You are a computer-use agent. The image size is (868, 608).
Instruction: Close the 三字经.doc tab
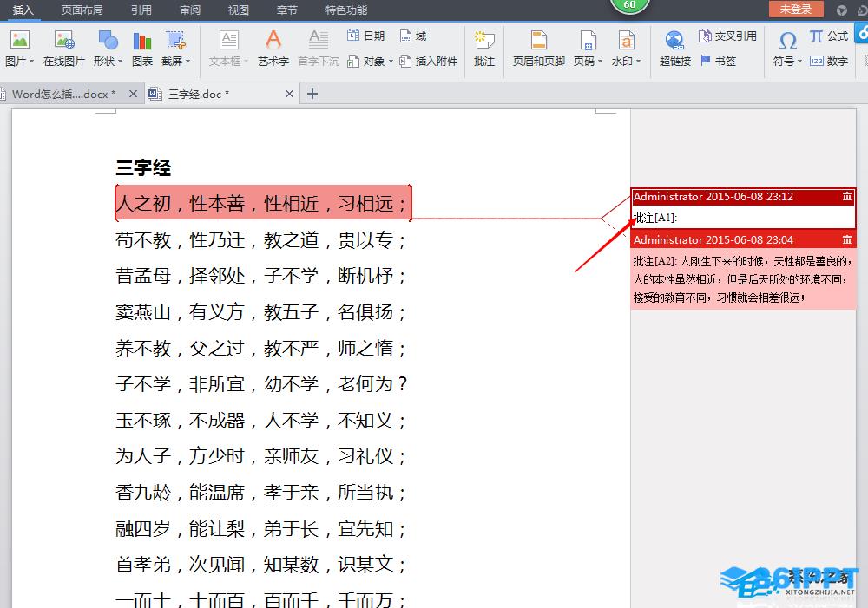tap(289, 94)
